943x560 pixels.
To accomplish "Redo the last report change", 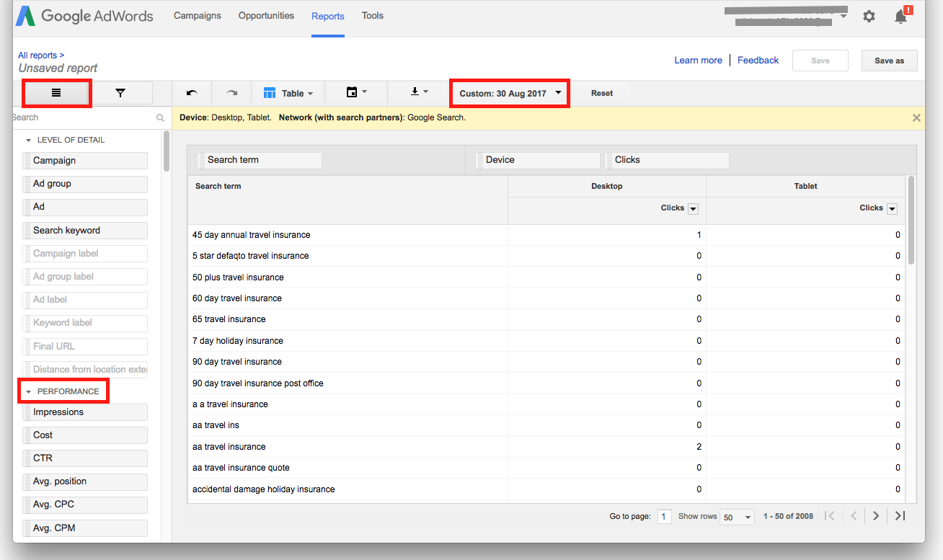I will click(231, 93).
